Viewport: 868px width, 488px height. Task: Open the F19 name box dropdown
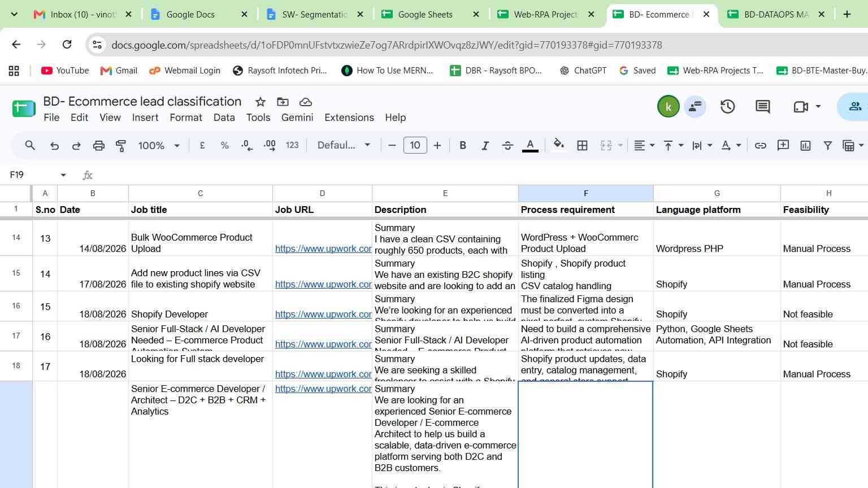tap(63, 175)
